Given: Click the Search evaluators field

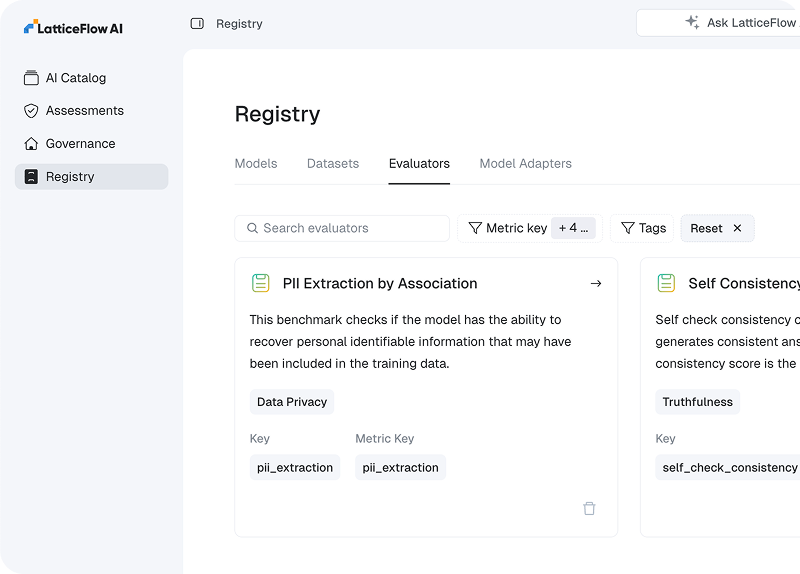Looking at the screenshot, I should click(x=342, y=228).
